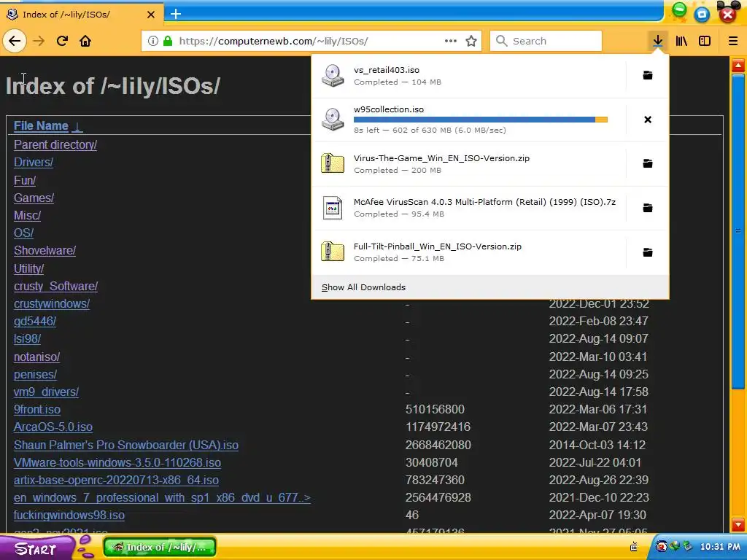
Task: Click the File Name sort direction arrow
Action: (x=77, y=126)
